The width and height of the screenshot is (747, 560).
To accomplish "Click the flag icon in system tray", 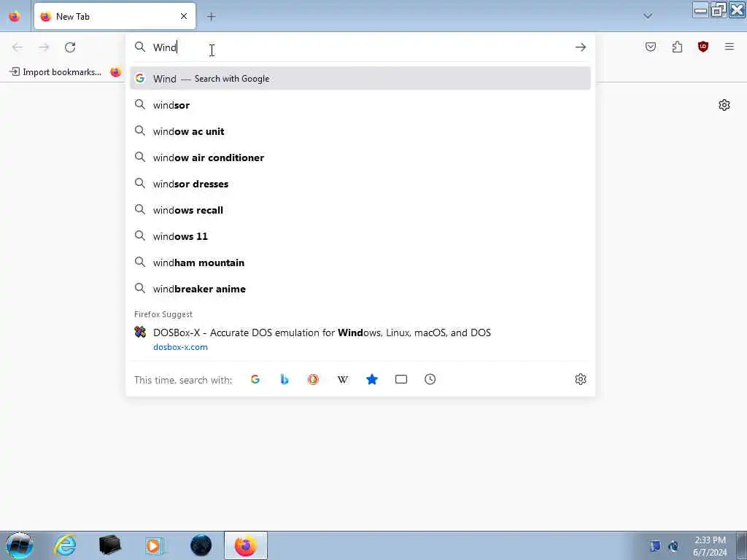I will click(x=656, y=546).
